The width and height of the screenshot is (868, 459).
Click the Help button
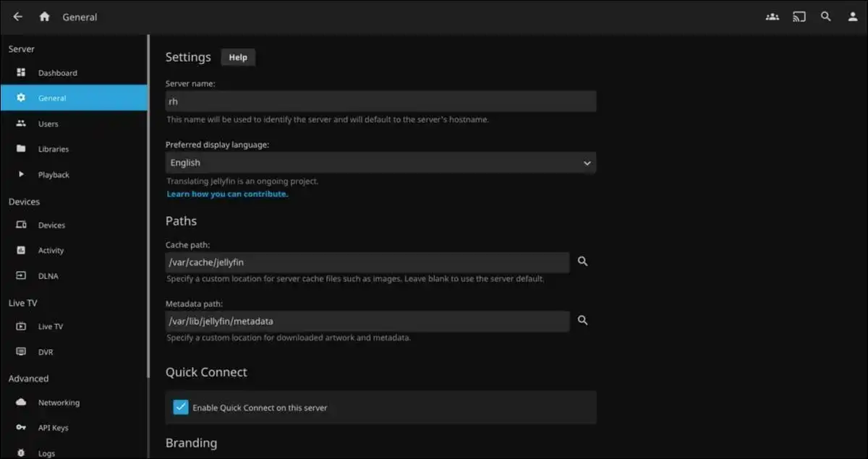(238, 57)
